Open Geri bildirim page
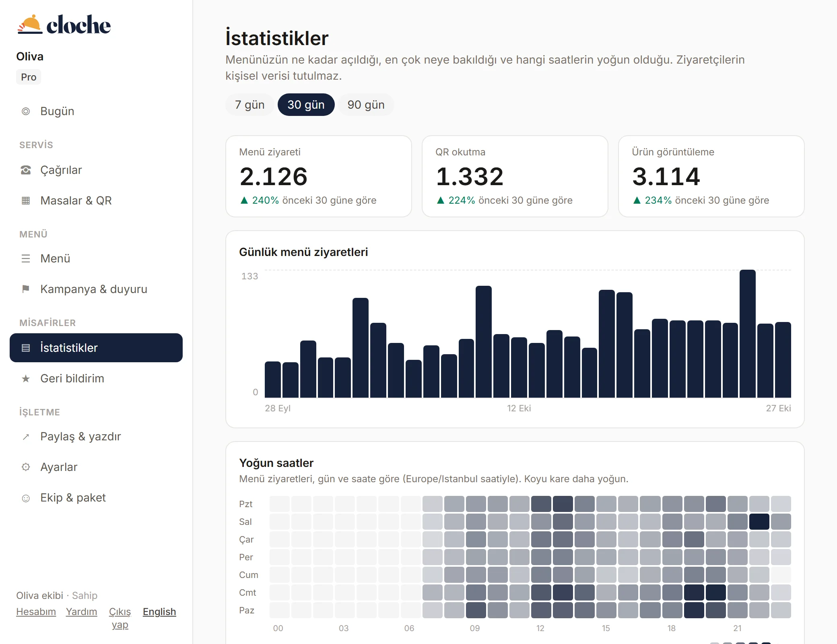The image size is (837, 644). 96,379
